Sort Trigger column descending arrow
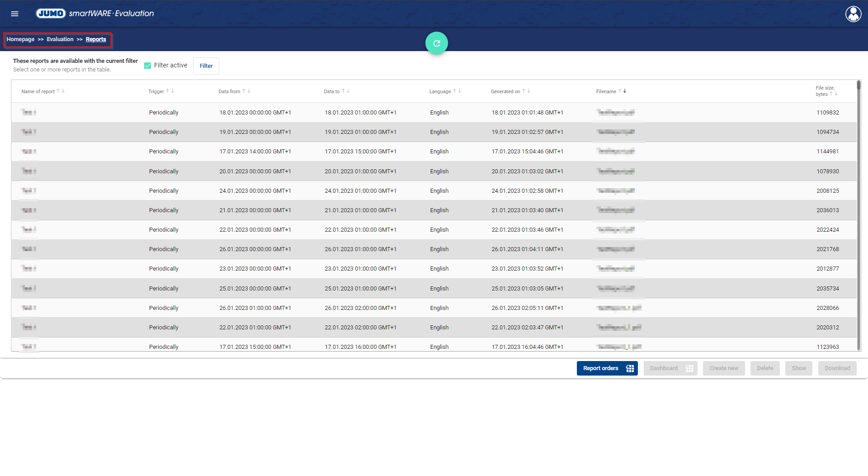 (x=173, y=91)
